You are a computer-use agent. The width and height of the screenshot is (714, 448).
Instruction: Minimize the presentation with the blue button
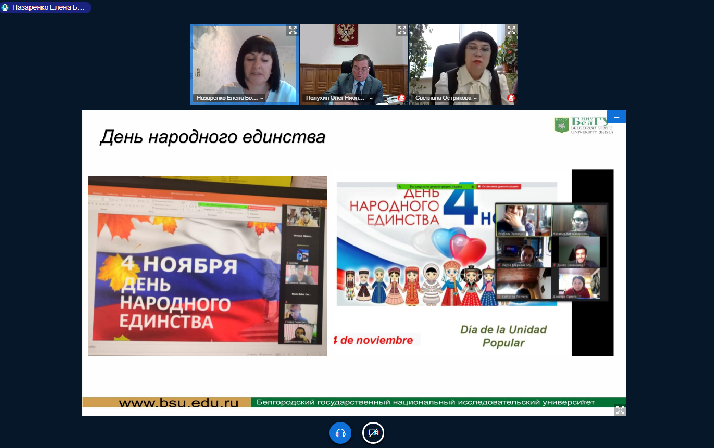click(x=619, y=117)
